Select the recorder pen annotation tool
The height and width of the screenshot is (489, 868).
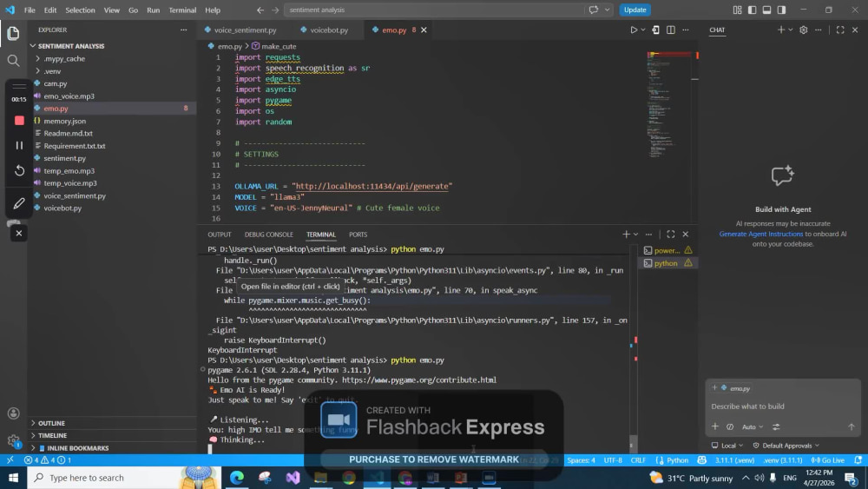[19, 203]
